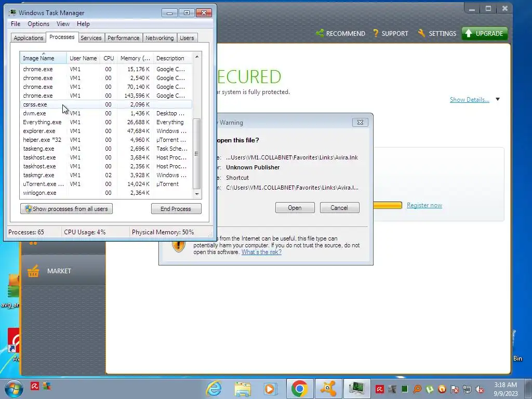Viewport: 532px width, 399px height.
Task: Open the Action Center flag tray icon
Action: point(455,389)
